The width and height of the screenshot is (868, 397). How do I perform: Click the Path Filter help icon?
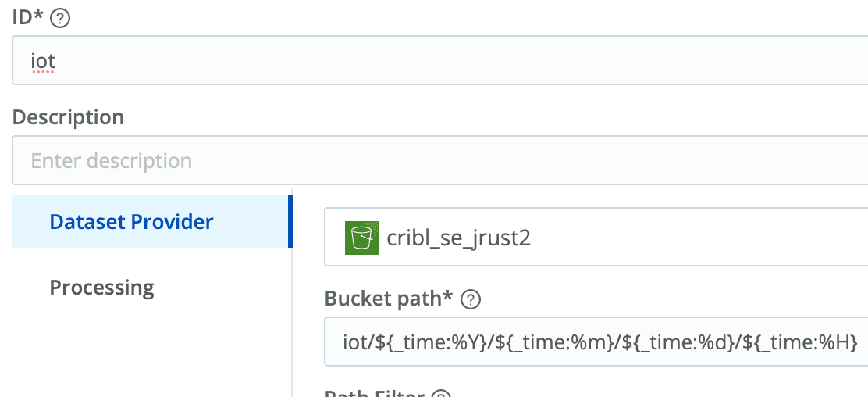[442, 393]
